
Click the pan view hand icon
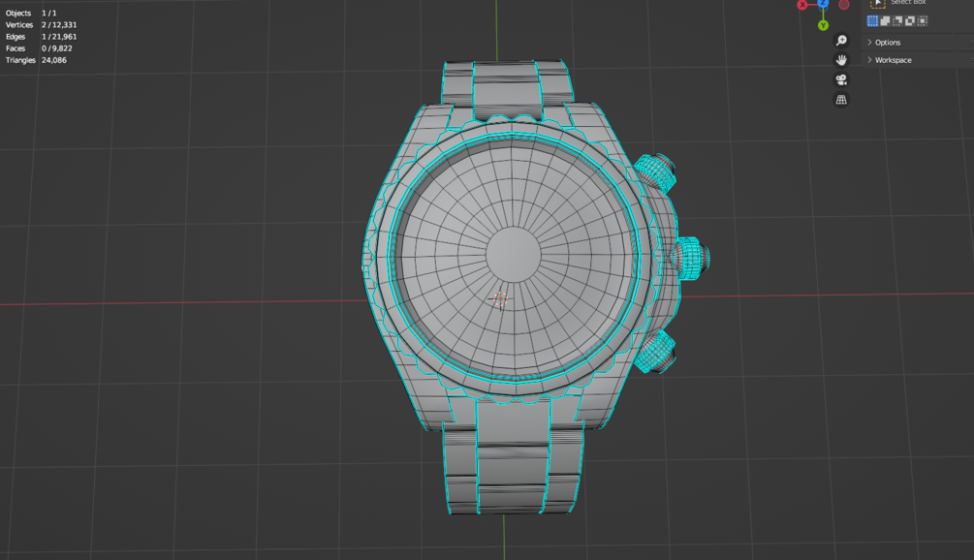[x=841, y=60]
